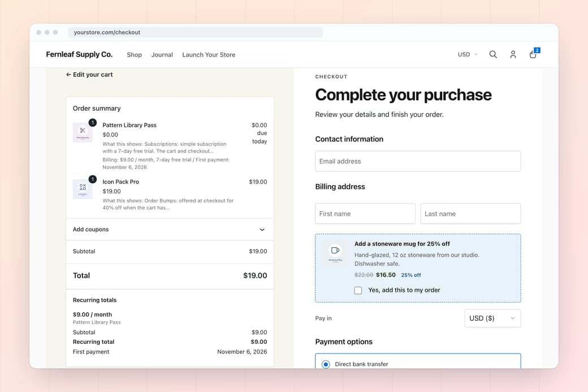Check 'Yes, add this to my order'
This screenshot has height=392, width=588.
tap(358, 290)
